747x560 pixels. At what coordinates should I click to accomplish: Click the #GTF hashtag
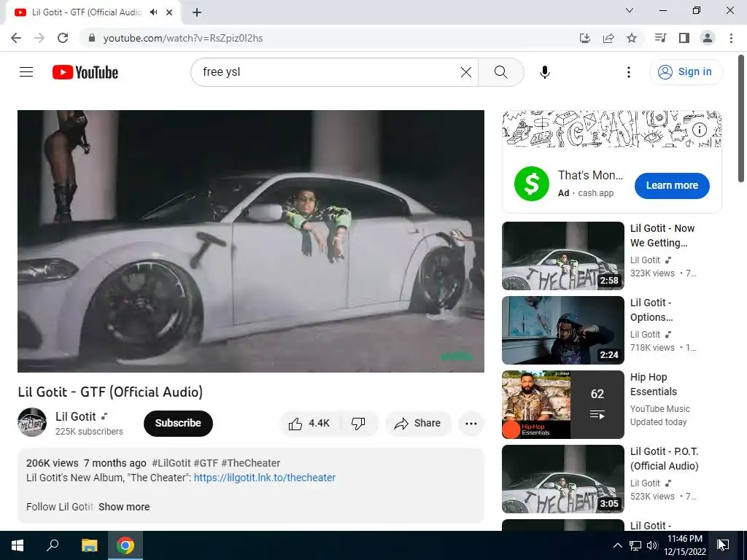(x=206, y=463)
